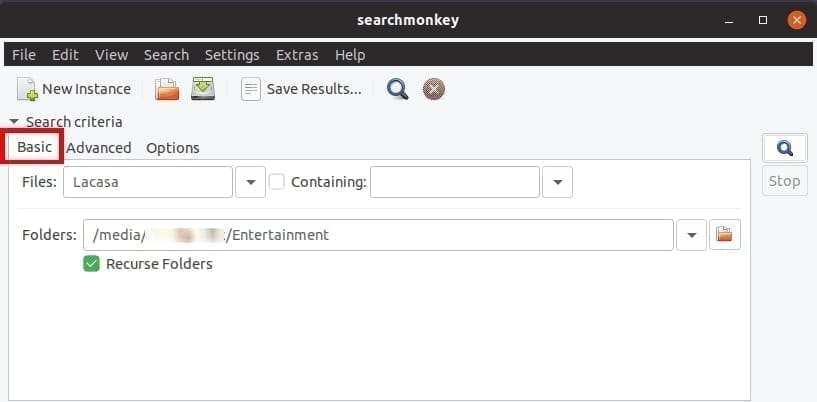
Task: Click inside the Containing text field
Action: coord(455,182)
